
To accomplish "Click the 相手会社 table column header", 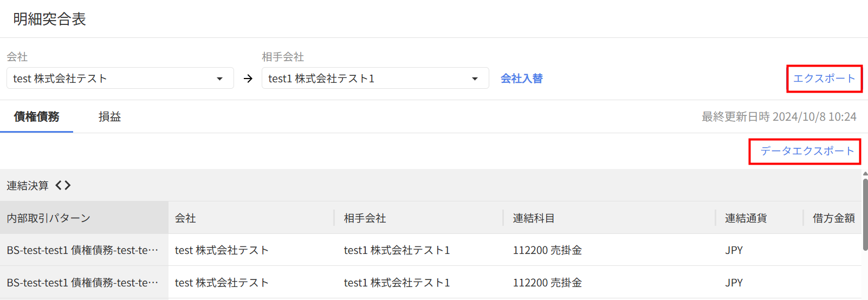I will tap(365, 218).
